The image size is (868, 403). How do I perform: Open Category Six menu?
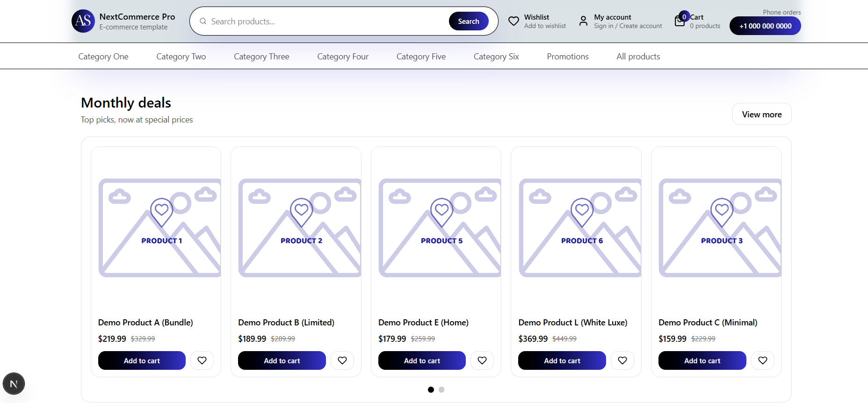point(496,57)
